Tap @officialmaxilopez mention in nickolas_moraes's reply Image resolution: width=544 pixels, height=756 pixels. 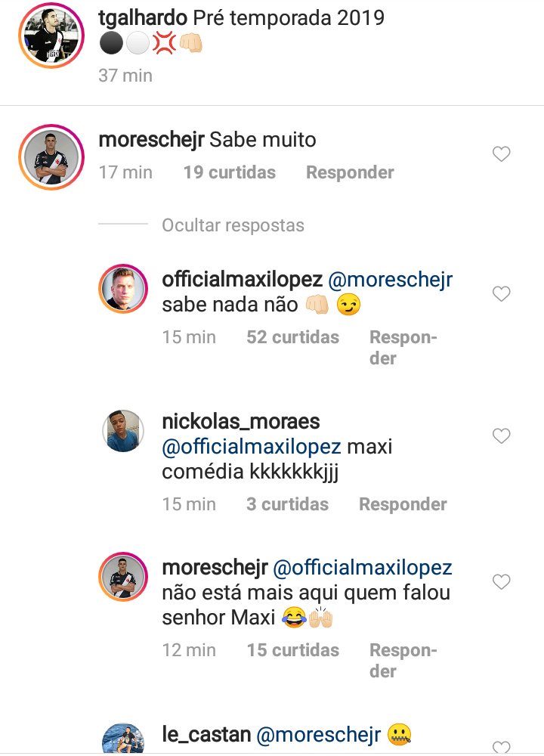pyautogui.click(x=251, y=447)
